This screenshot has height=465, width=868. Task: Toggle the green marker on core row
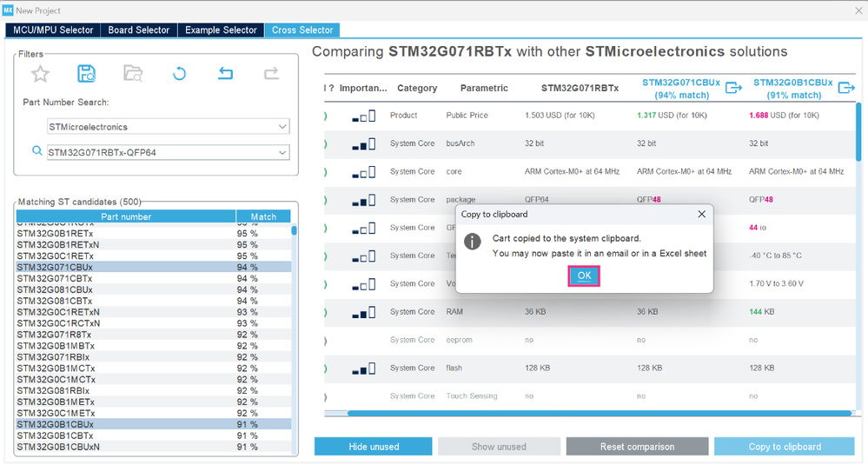pyautogui.click(x=326, y=172)
